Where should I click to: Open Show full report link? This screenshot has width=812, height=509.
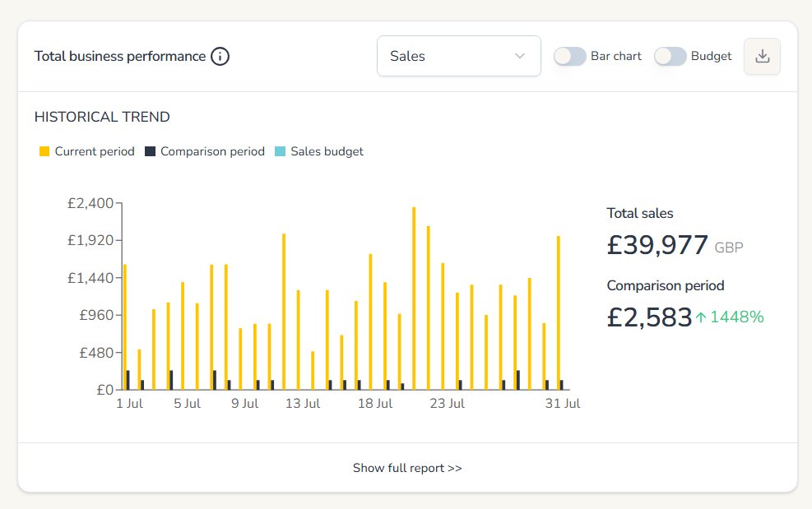pyautogui.click(x=406, y=467)
